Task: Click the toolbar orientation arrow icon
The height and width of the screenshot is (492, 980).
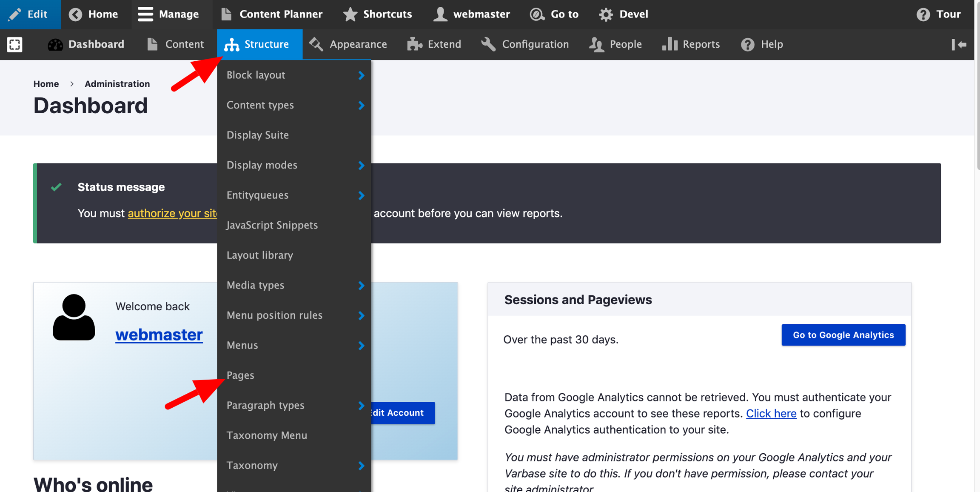Action: tap(959, 44)
